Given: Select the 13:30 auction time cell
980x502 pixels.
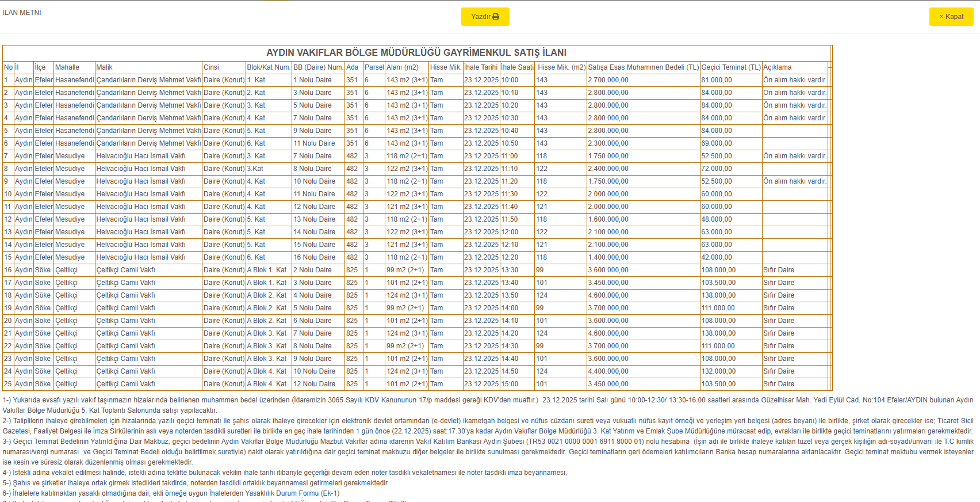Looking at the screenshot, I should pos(510,270).
